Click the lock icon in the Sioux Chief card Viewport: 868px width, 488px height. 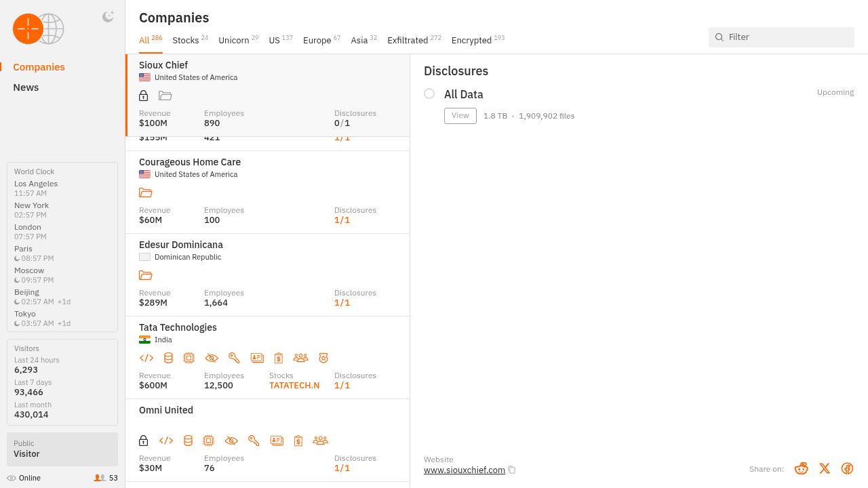[144, 96]
